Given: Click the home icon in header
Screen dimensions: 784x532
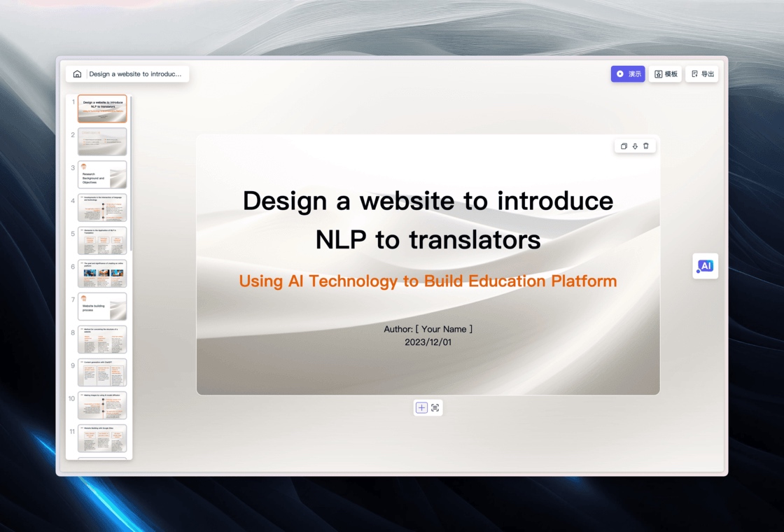Looking at the screenshot, I should 77,74.
